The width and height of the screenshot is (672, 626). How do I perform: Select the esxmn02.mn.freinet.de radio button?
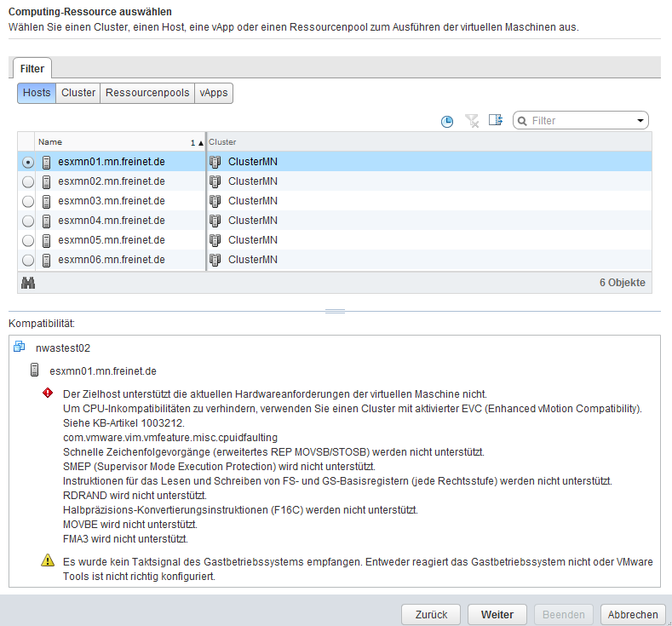coord(28,181)
